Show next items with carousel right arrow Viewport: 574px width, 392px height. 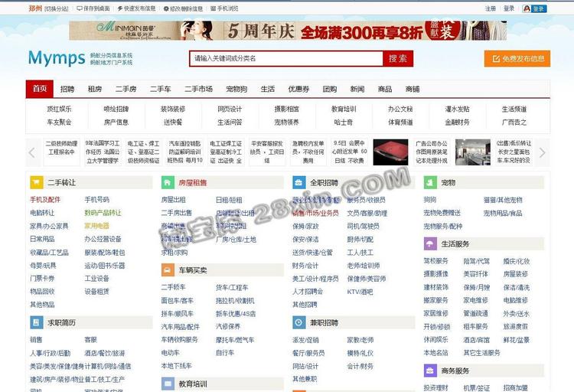pos(542,152)
